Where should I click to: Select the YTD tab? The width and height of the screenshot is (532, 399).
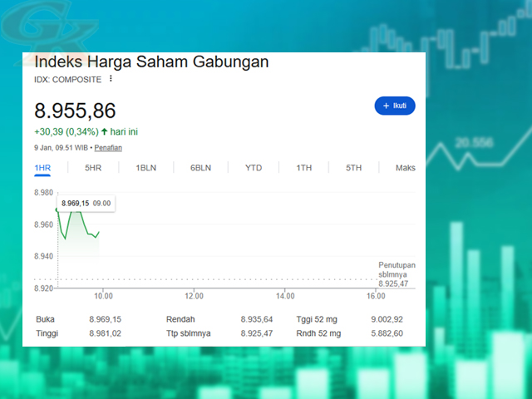tap(254, 168)
